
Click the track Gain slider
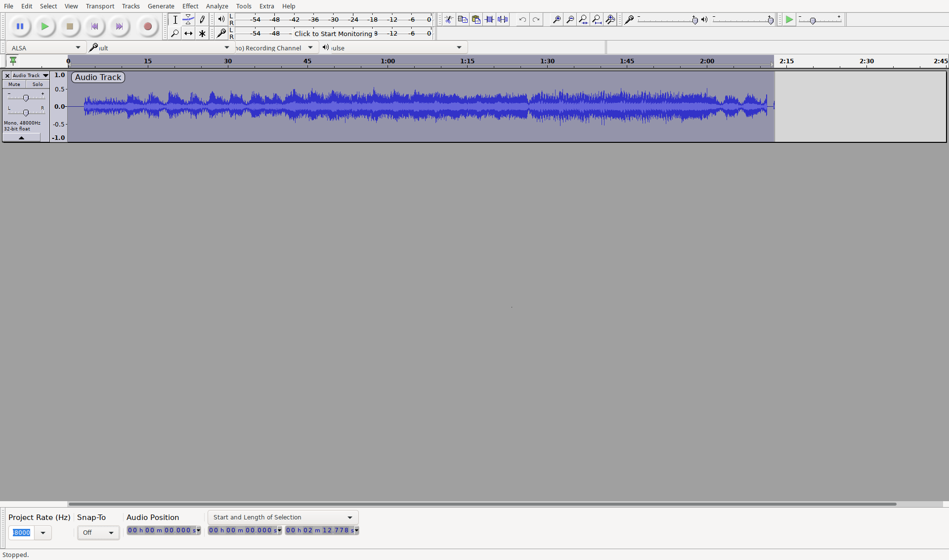pyautogui.click(x=26, y=98)
